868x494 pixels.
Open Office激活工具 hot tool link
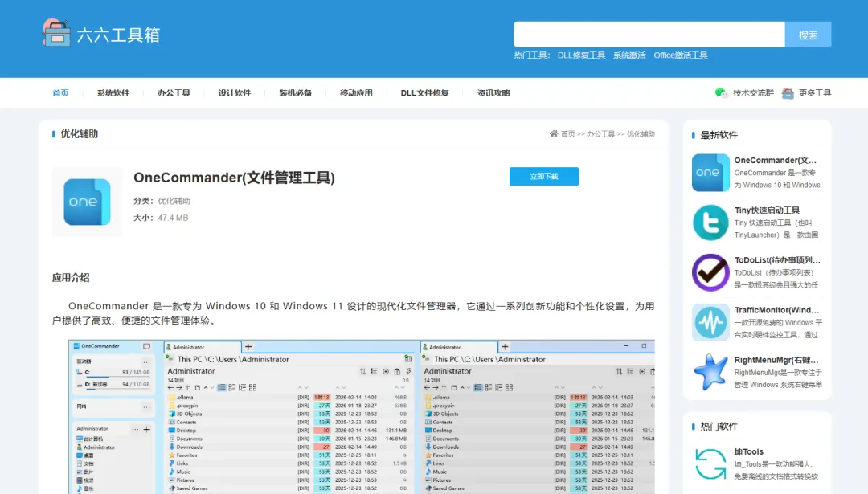(681, 55)
